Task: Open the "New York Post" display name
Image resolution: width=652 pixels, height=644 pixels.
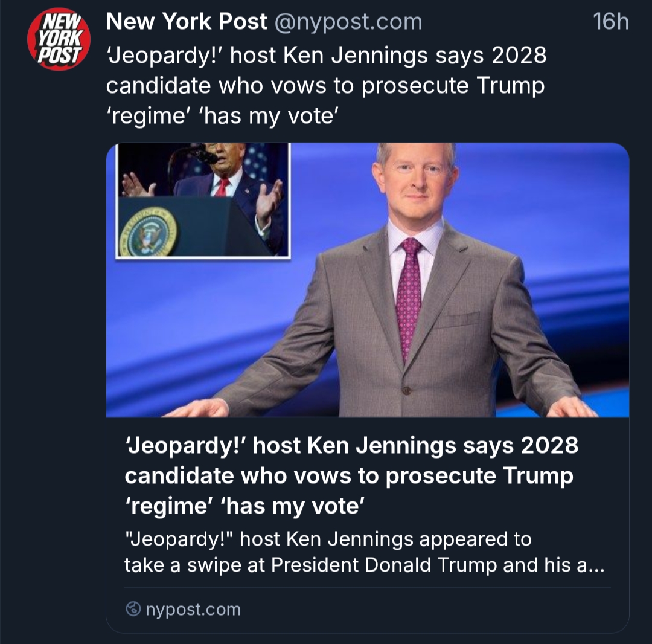Action: coord(187,22)
